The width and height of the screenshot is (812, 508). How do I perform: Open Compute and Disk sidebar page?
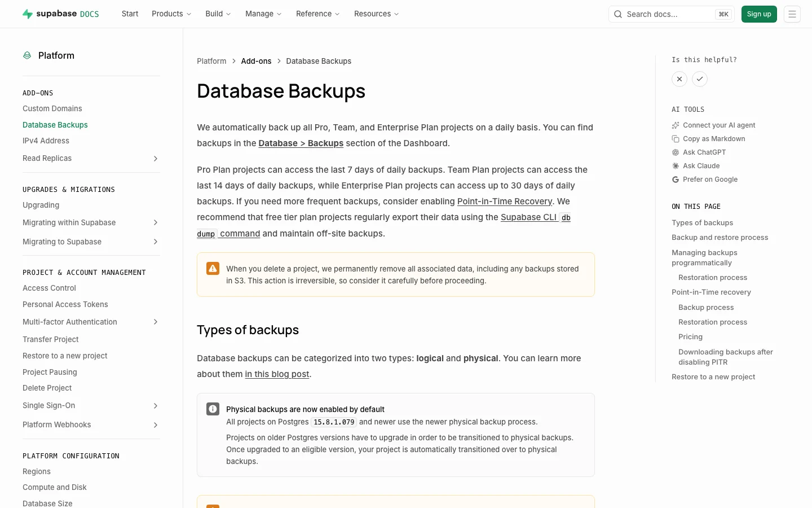55,488
